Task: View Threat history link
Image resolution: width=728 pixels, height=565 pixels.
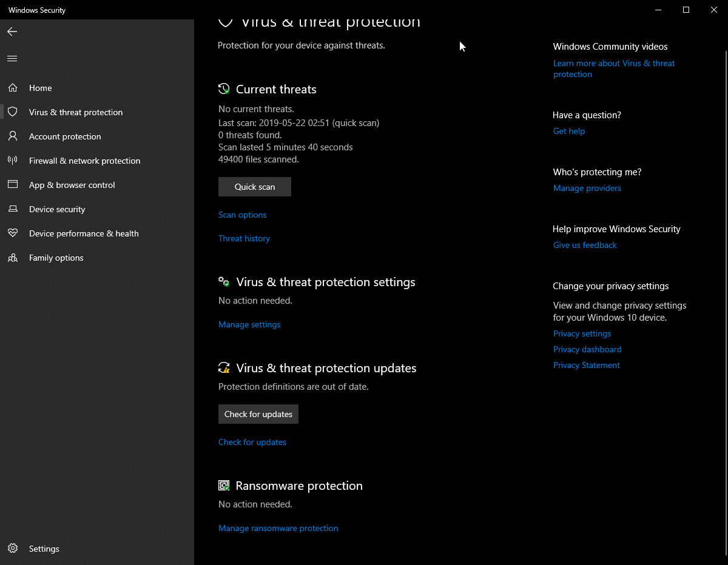Action: [x=244, y=238]
